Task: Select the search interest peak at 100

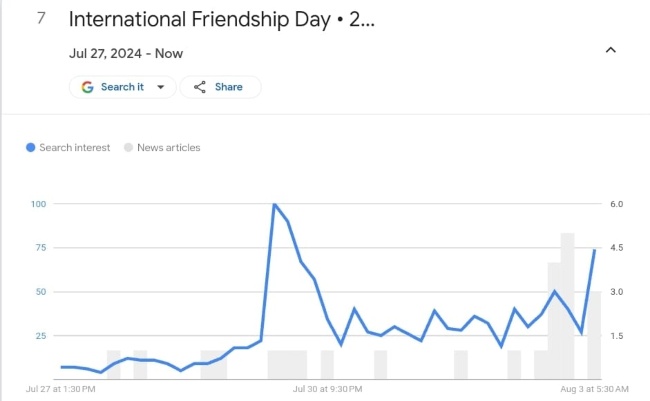Action: [274, 204]
